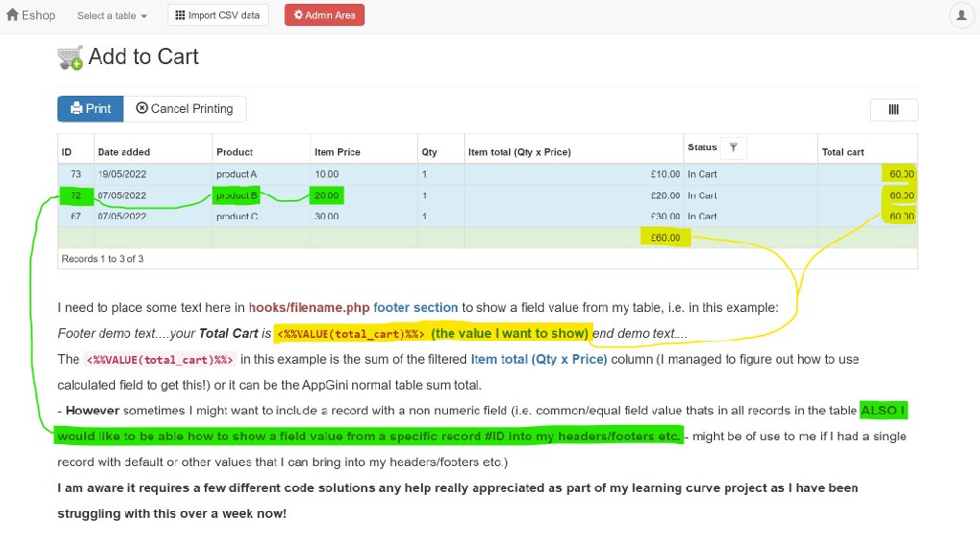980x536 pixels.
Task: Select record ID 72
Action: 76,195
